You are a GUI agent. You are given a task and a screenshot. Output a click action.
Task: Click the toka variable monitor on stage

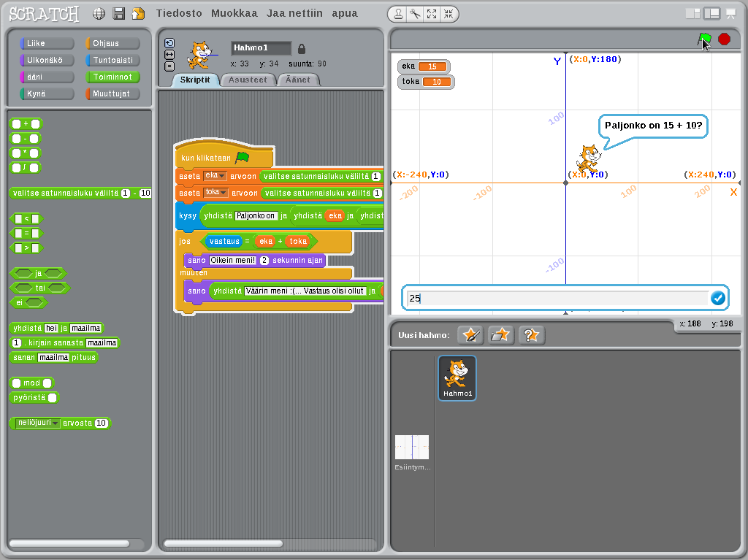click(426, 82)
